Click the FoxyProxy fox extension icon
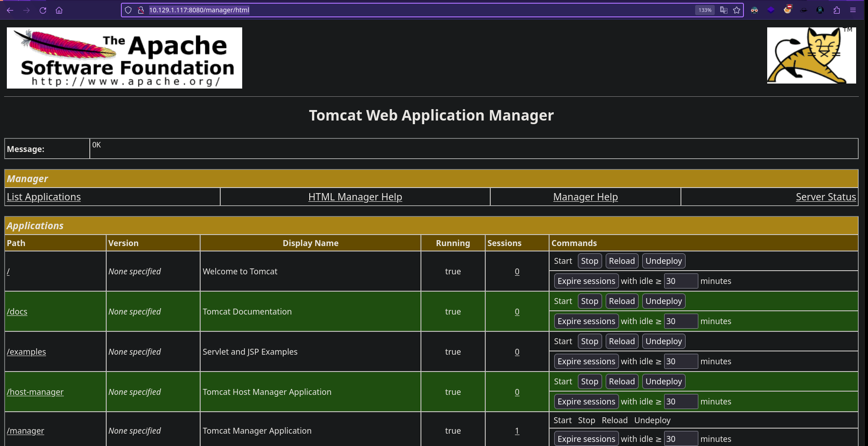 point(788,10)
